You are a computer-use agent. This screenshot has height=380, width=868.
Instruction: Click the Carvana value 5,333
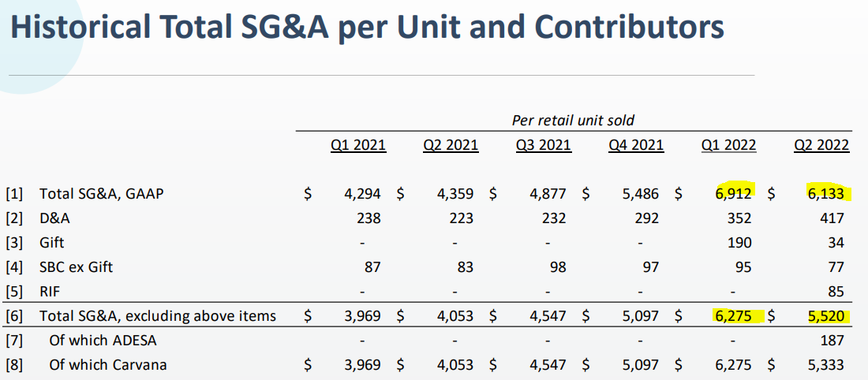pos(825,365)
